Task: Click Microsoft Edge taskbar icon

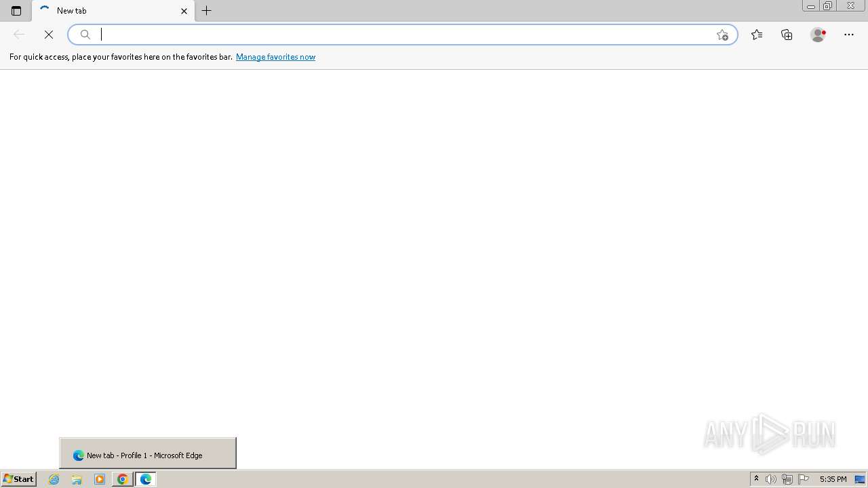Action: (146, 479)
